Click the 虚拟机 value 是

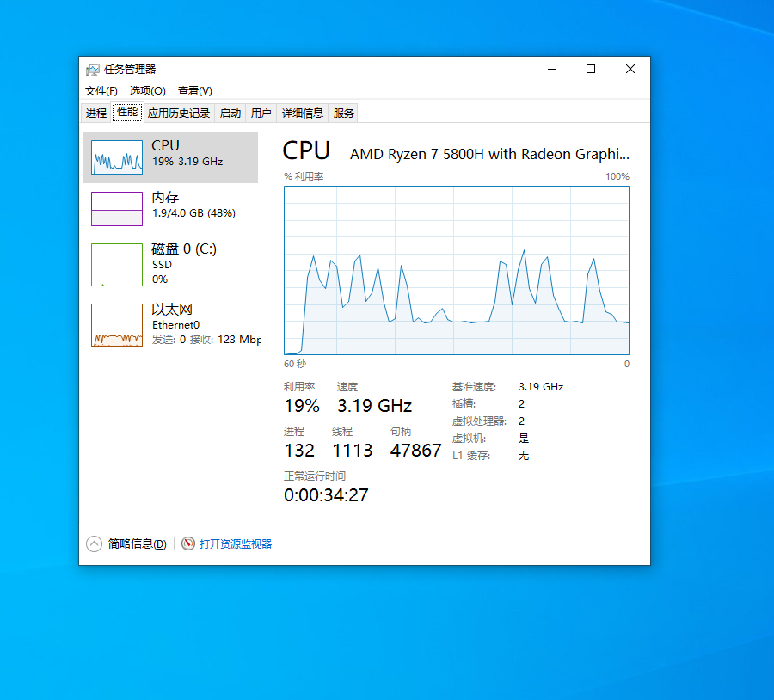pyautogui.click(x=524, y=439)
